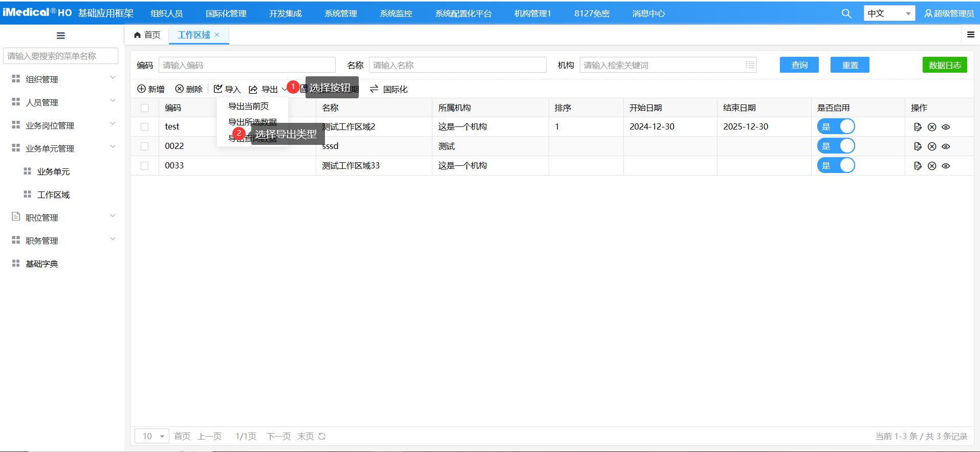Collapse sidebar using the hamburger icon
Viewport: 980px width, 452px height.
pos(61,35)
